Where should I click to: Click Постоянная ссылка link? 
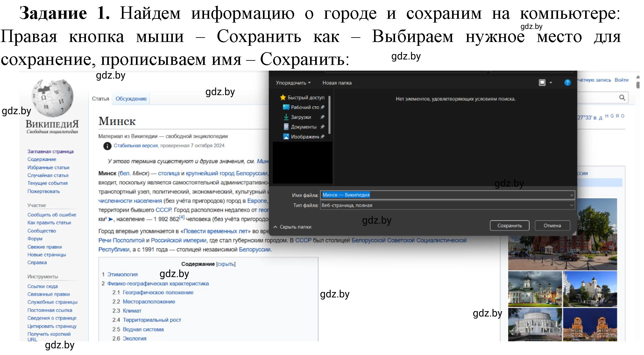pyautogui.click(x=50, y=310)
